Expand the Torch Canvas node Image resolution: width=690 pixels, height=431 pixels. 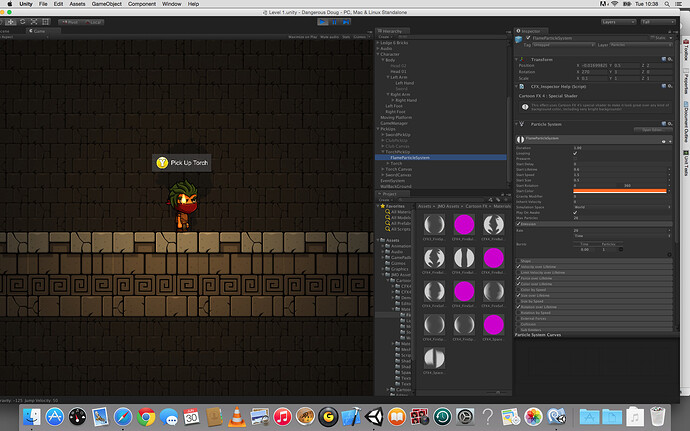(383, 169)
